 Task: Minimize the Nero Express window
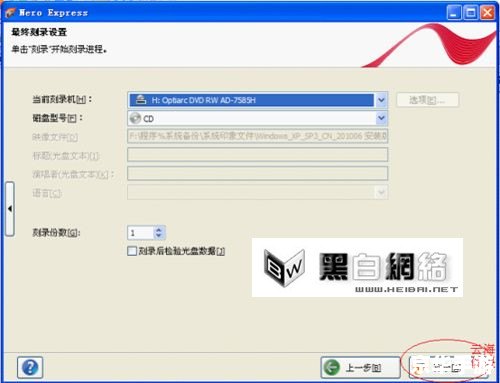coord(454,13)
